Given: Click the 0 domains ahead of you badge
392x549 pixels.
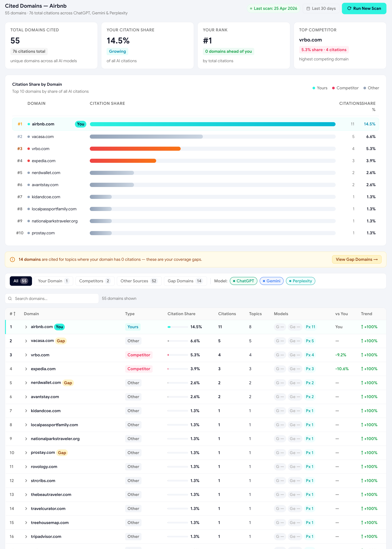Looking at the screenshot, I should point(228,51).
